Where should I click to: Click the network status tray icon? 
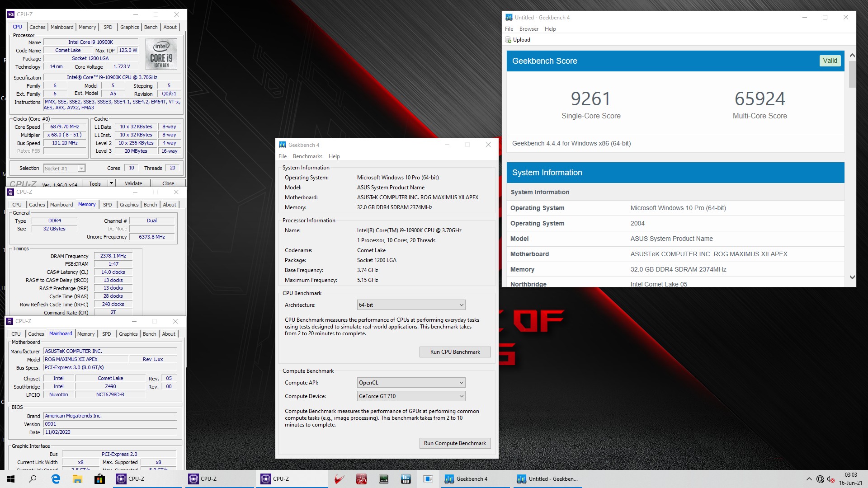click(x=820, y=479)
